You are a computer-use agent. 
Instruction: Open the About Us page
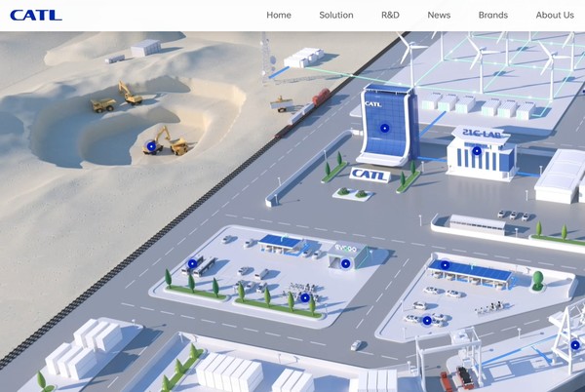click(555, 15)
